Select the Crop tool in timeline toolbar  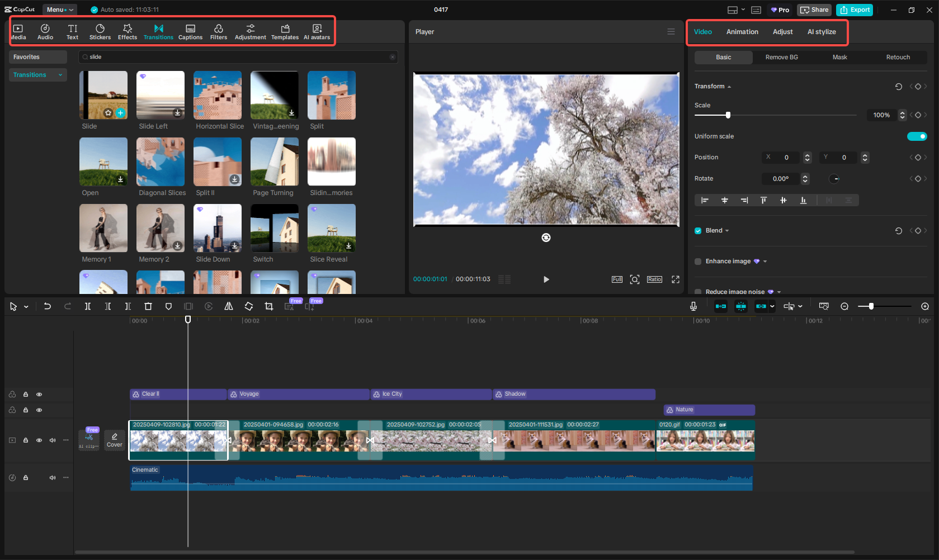[x=269, y=306]
